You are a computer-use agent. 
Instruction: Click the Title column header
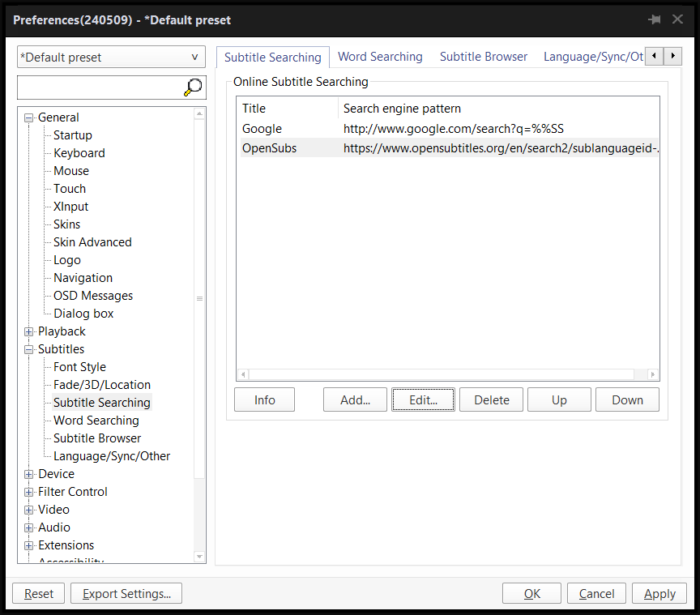coord(288,109)
